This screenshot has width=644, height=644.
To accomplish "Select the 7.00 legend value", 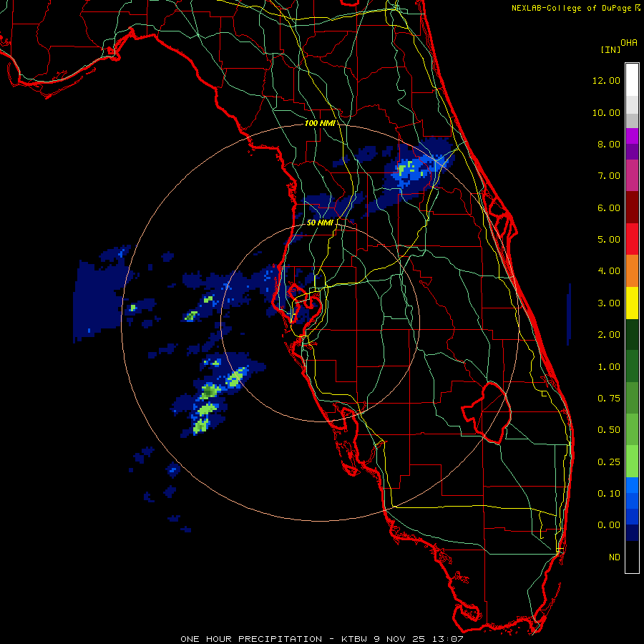I will 609,176.
